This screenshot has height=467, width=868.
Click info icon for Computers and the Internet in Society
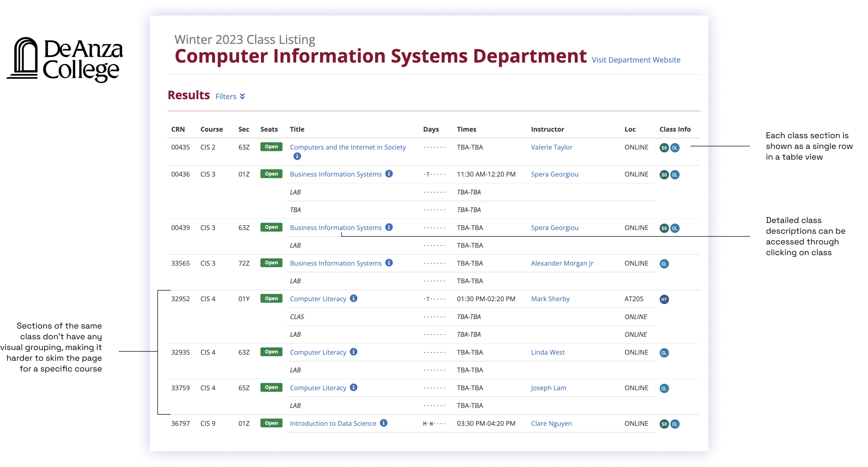[297, 156]
